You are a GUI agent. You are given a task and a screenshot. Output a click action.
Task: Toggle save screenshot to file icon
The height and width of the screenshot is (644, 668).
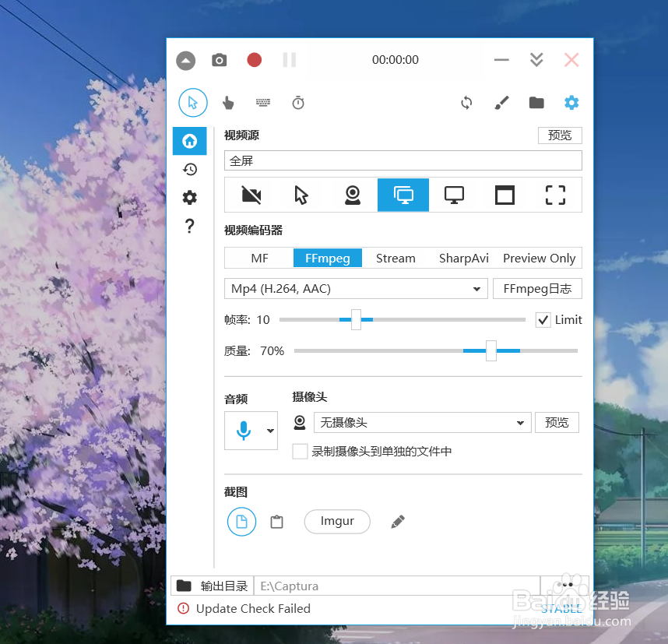tap(241, 522)
